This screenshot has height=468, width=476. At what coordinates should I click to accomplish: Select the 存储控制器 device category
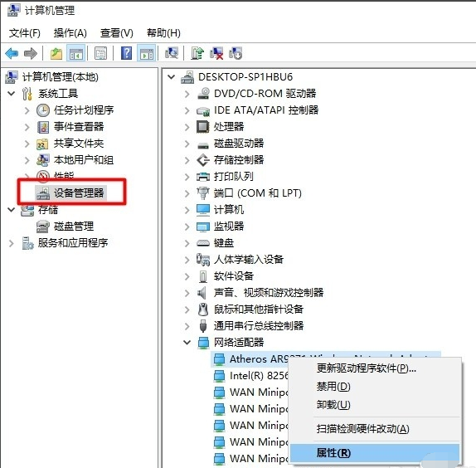[239, 160]
